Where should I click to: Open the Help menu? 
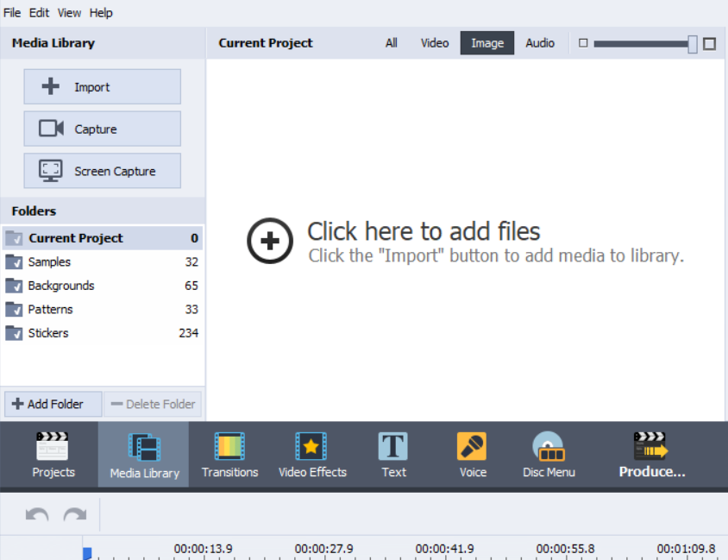click(x=101, y=13)
